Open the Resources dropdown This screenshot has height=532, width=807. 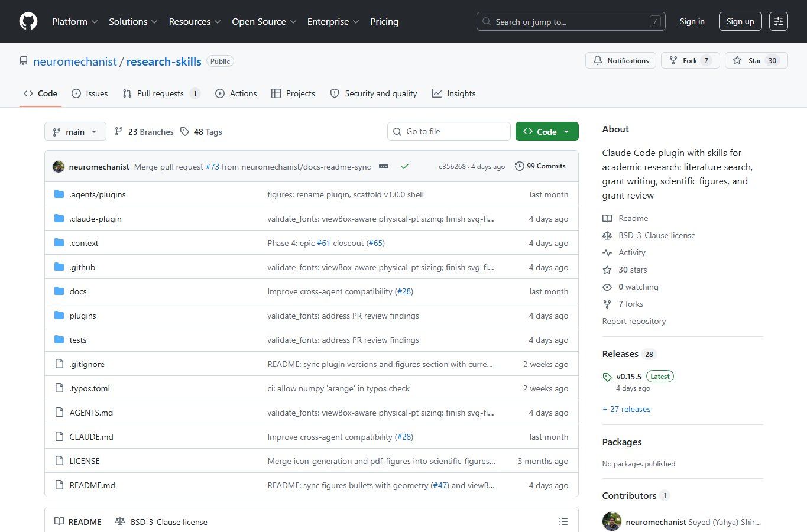coord(195,21)
